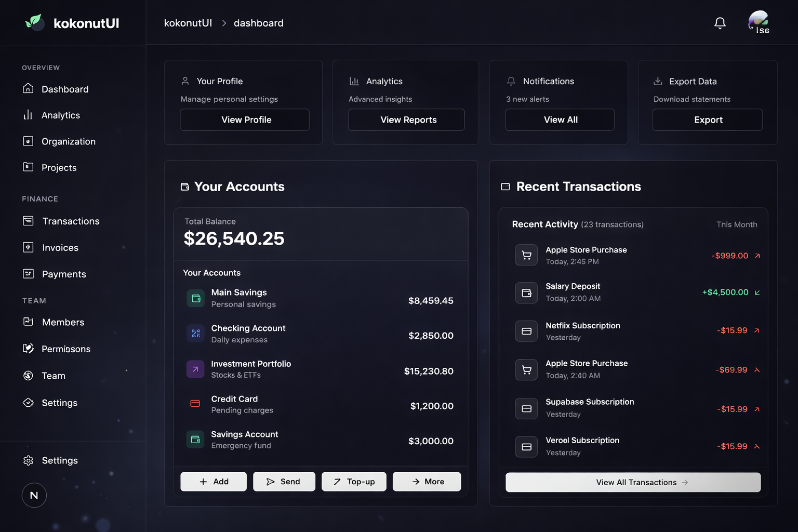The image size is (798, 532).
Task: Click the Main Savings wallet icon
Action: tap(196, 298)
